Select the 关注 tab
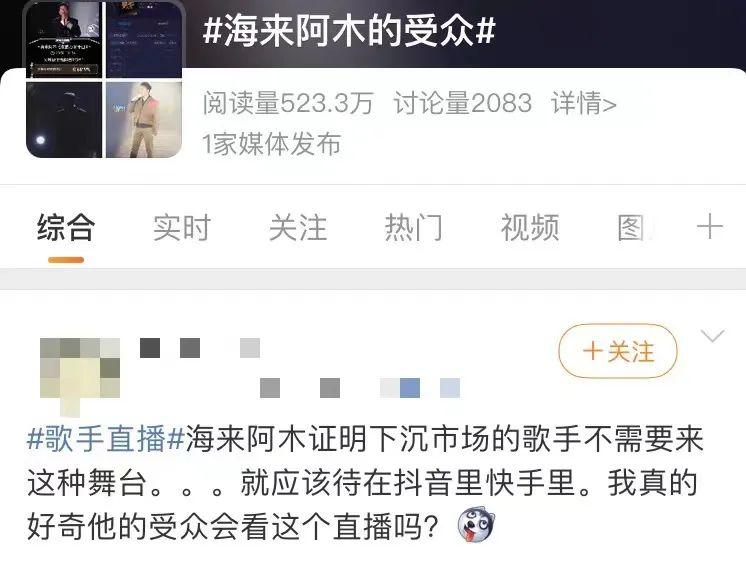746x566 pixels. [298, 227]
